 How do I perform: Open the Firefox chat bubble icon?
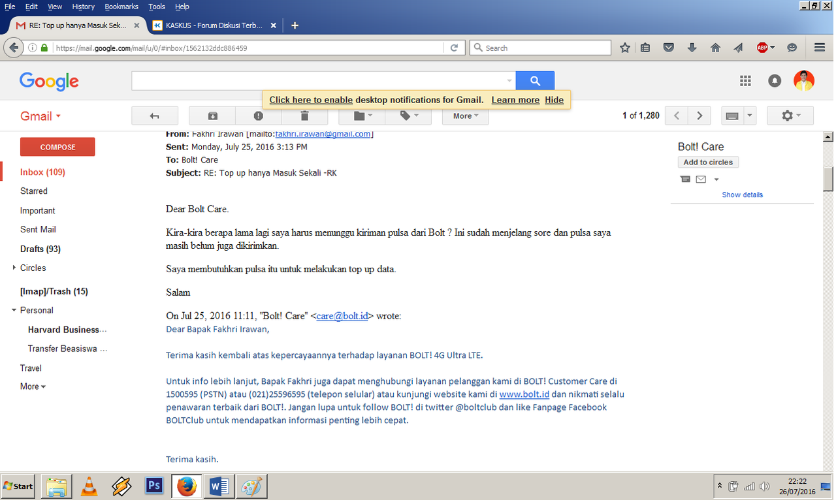[x=792, y=48]
